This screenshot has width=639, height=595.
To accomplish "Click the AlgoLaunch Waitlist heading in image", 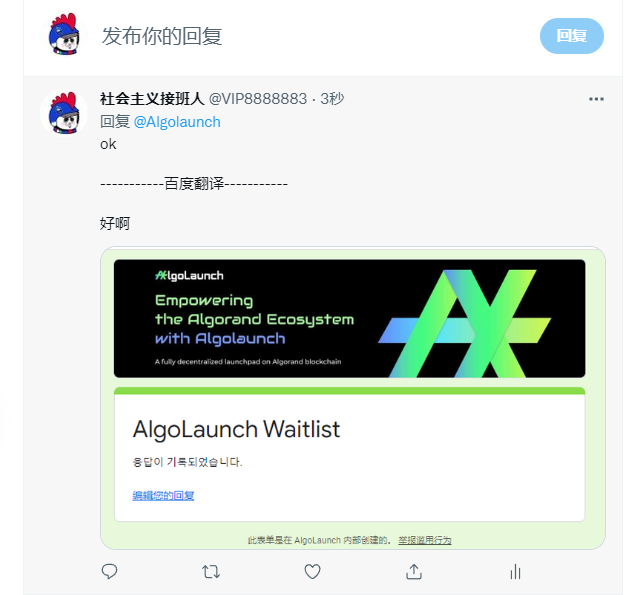I will [x=236, y=429].
